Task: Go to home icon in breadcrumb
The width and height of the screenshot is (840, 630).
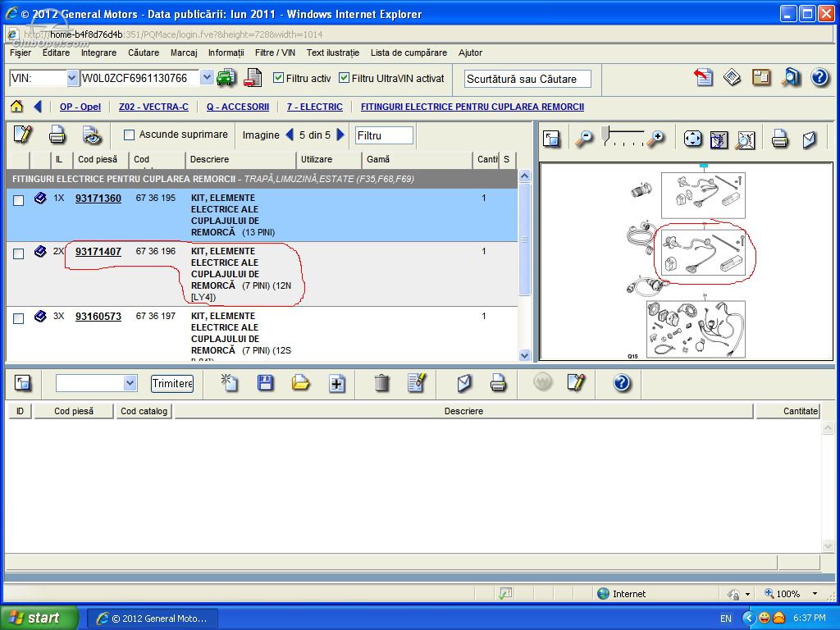Action: coord(16,106)
